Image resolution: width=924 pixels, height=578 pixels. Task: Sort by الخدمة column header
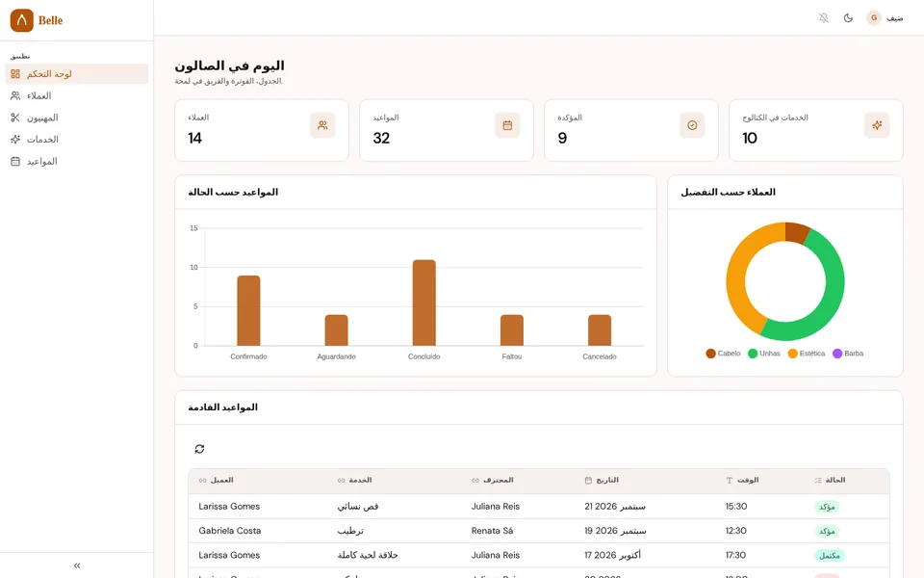355,480
